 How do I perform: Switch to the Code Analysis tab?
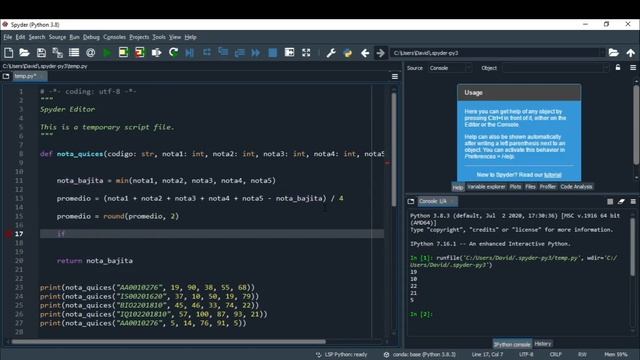click(x=576, y=187)
